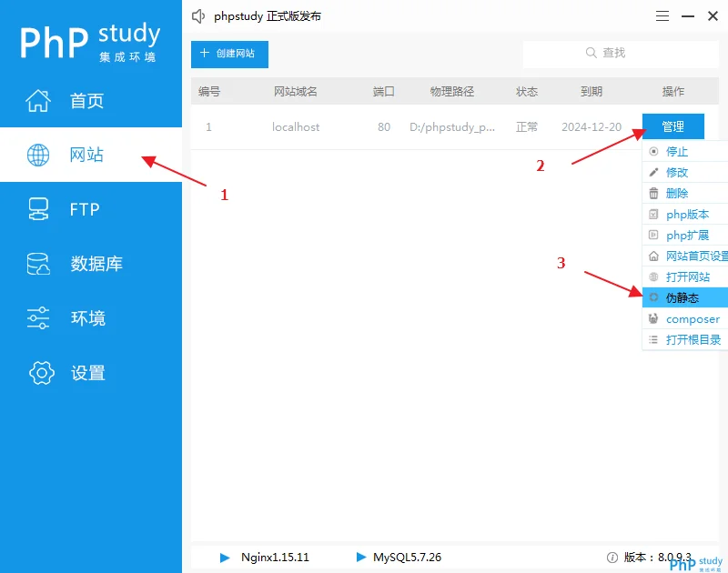
Task: Choose composer from manage menu
Action: (x=685, y=318)
